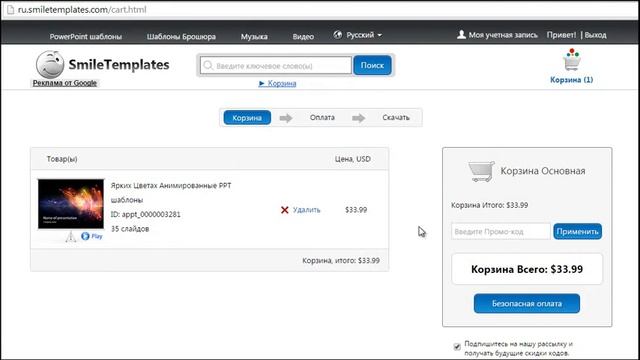Click the SmileTemplates brand name
This screenshot has width=640, height=360.
coord(119,64)
